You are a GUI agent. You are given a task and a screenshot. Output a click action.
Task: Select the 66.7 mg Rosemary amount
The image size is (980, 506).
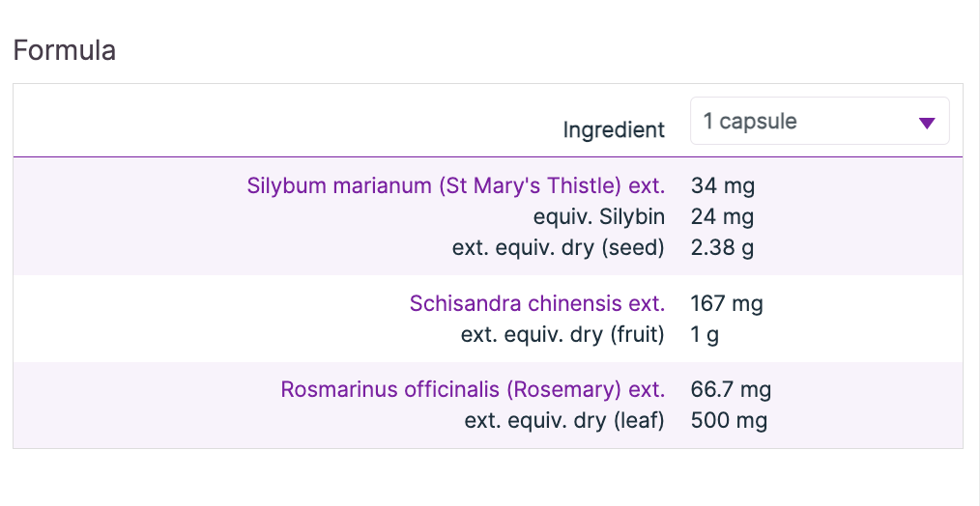[x=731, y=390]
